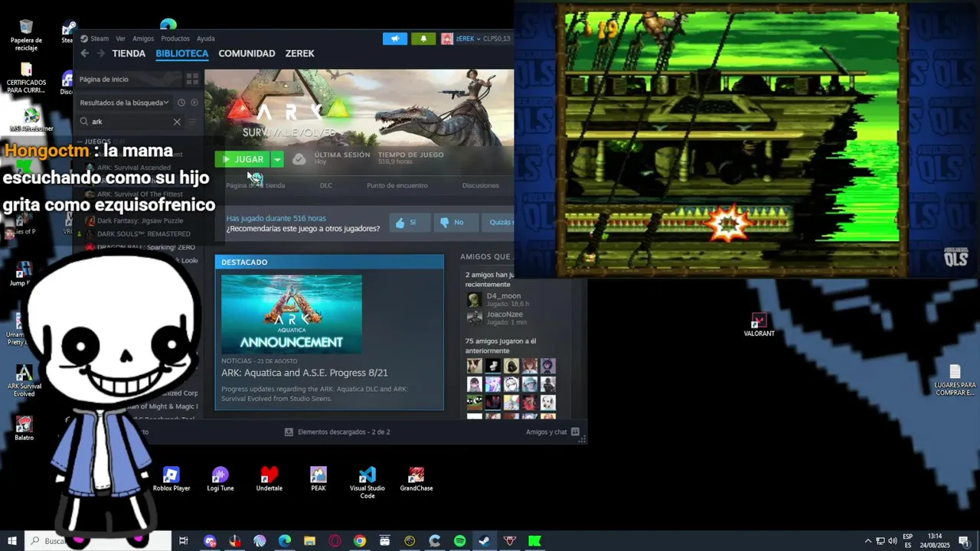
Task: Click the Steam announcements megaphone icon
Action: tap(395, 38)
